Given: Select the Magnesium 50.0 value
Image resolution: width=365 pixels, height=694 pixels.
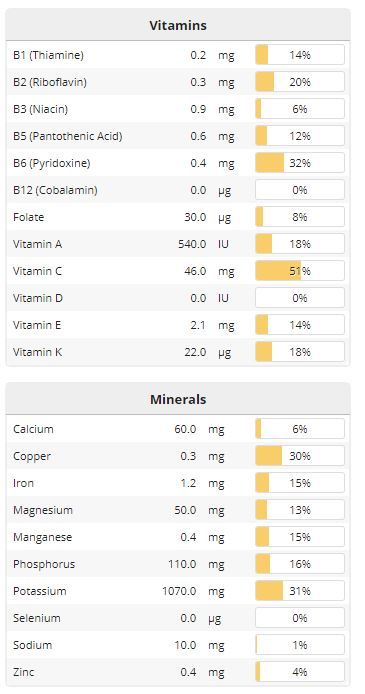Looking at the screenshot, I should 185,510.
